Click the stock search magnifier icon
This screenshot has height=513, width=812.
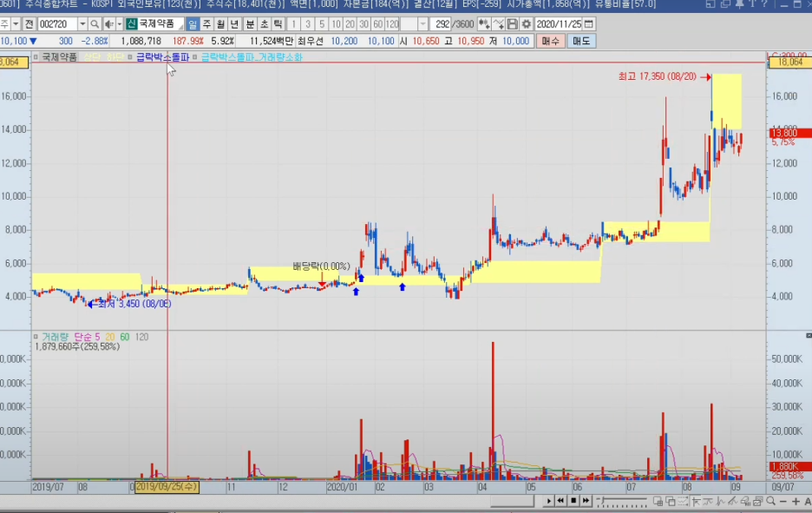(95, 24)
